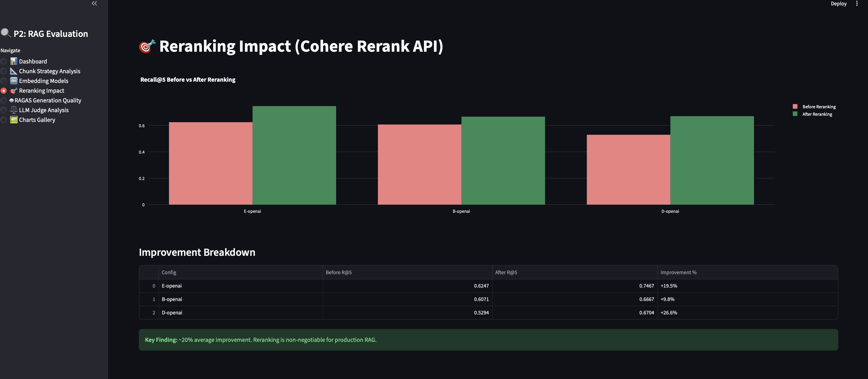The width and height of the screenshot is (868, 379).
Task: Click the D-openai cell in the table
Action: pos(241,313)
